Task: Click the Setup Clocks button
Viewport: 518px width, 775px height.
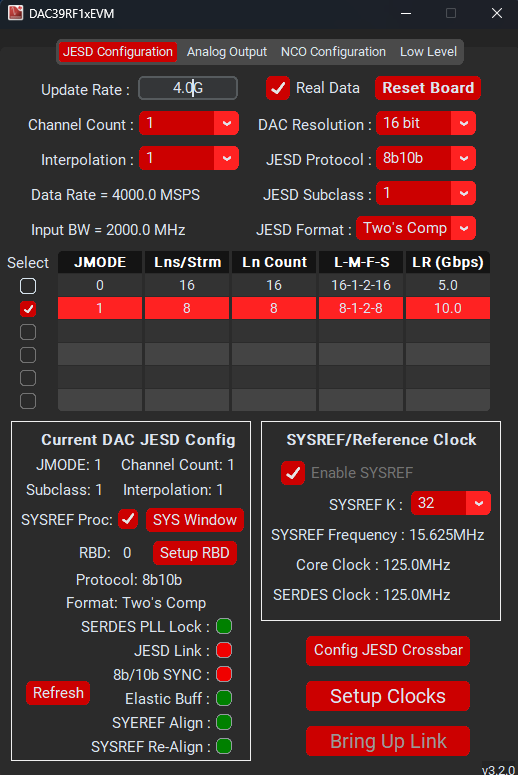Action: point(388,696)
